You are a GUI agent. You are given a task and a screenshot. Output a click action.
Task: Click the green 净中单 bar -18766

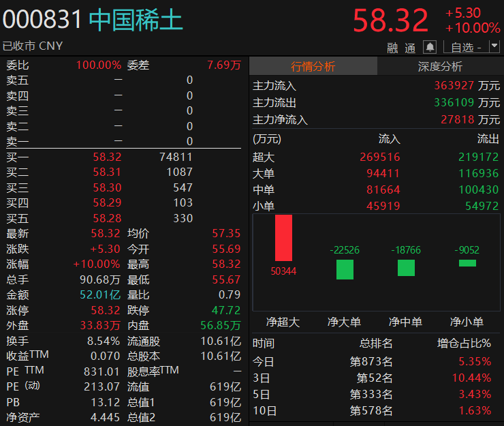(x=406, y=268)
